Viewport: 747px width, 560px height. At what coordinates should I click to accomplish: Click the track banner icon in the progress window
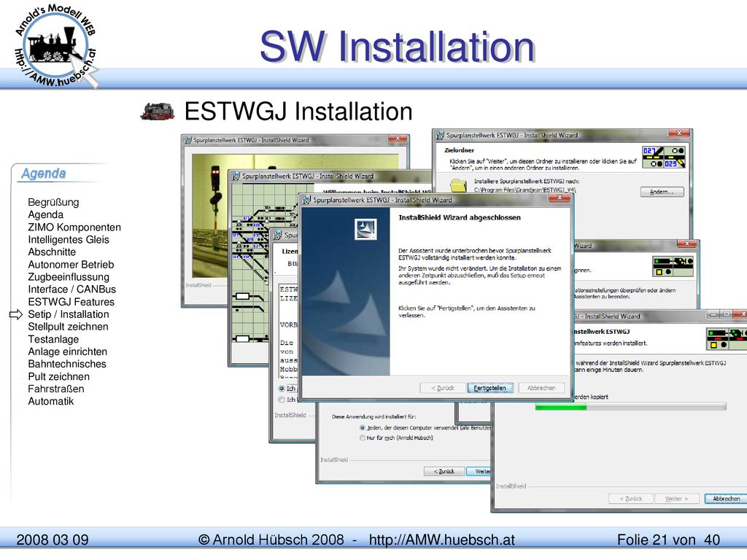click(726, 338)
